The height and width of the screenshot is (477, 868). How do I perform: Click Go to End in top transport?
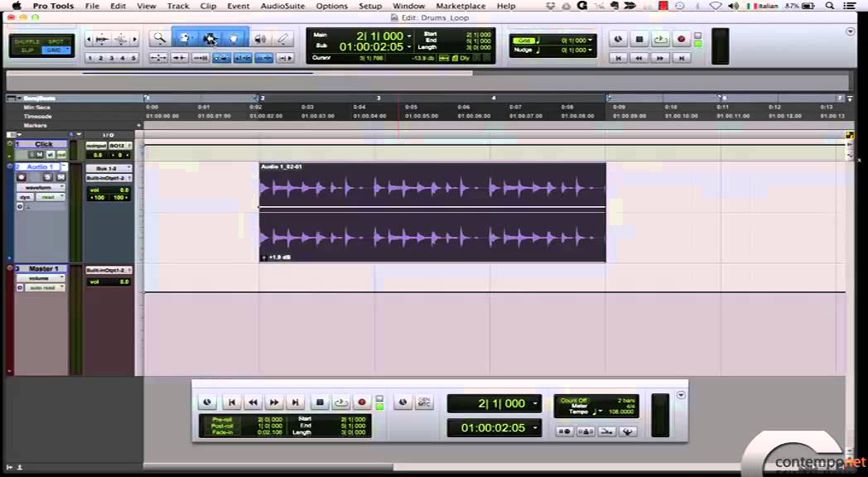pyautogui.click(x=682, y=57)
